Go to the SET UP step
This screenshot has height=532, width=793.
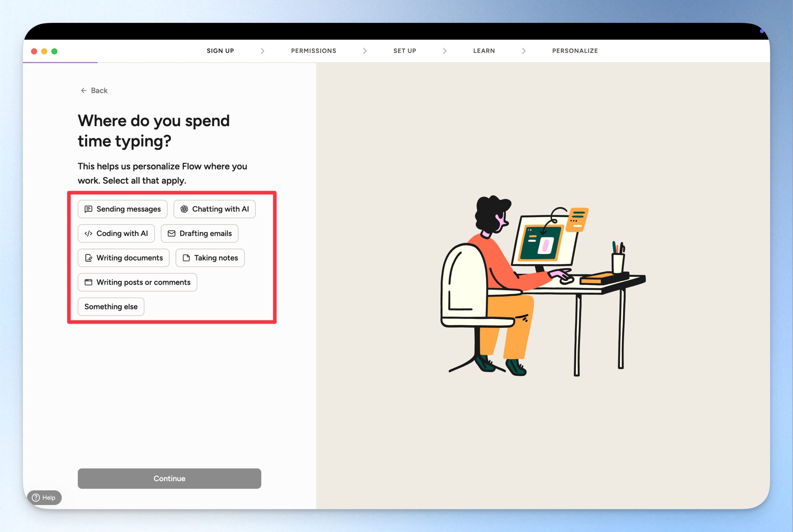(x=404, y=51)
